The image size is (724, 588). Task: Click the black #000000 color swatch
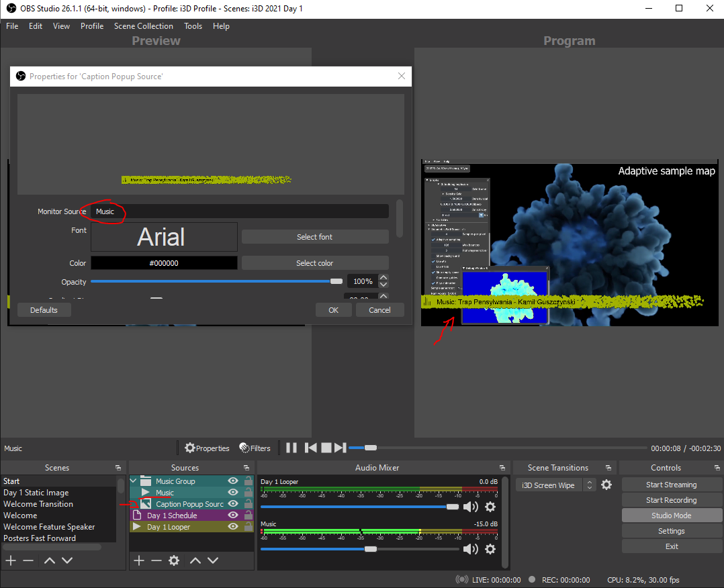(x=164, y=263)
